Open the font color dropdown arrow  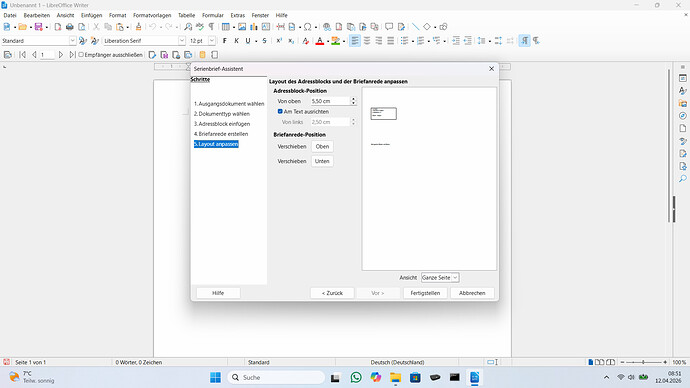coord(328,41)
